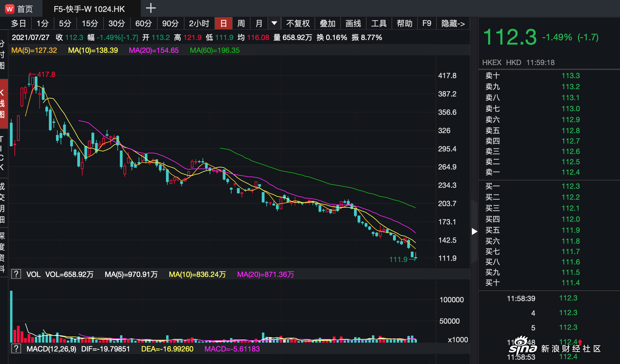Select the 5分 timeframe
Image resolution: width=620 pixels, height=364 pixels.
click(65, 24)
